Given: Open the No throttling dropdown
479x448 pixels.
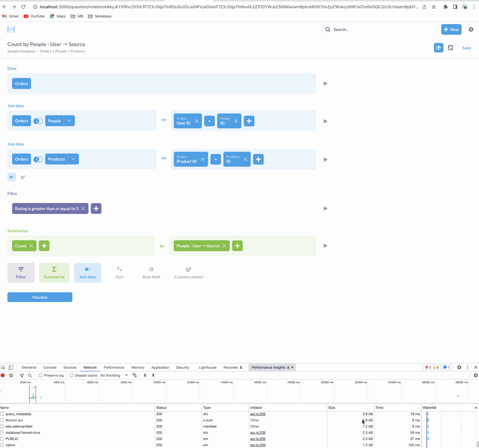Looking at the screenshot, I should [114, 375].
